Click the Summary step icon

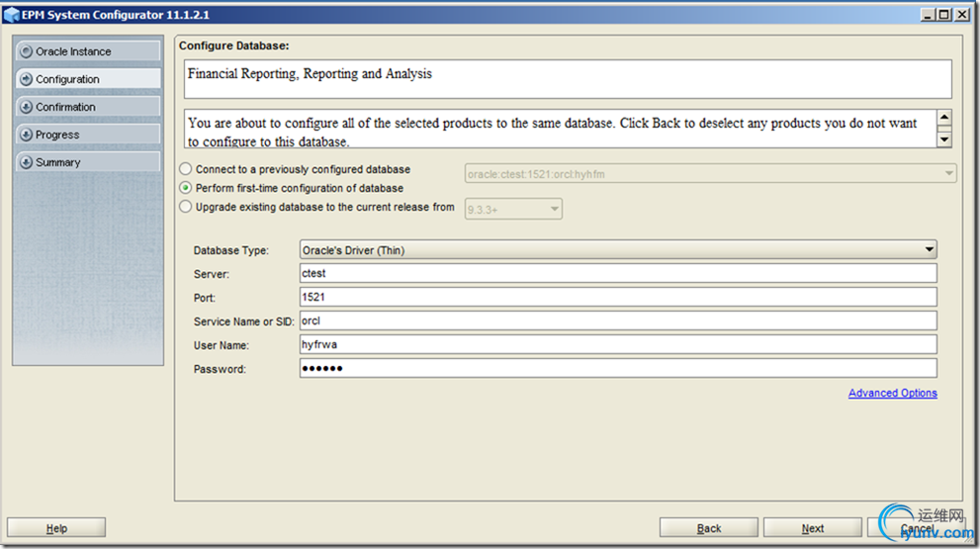point(27,162)
